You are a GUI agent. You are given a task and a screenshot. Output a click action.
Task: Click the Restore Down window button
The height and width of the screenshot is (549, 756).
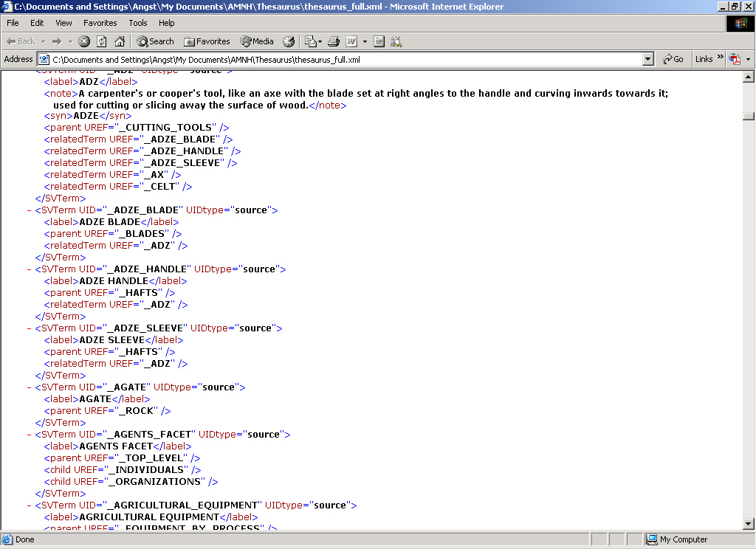click(735, 6)
